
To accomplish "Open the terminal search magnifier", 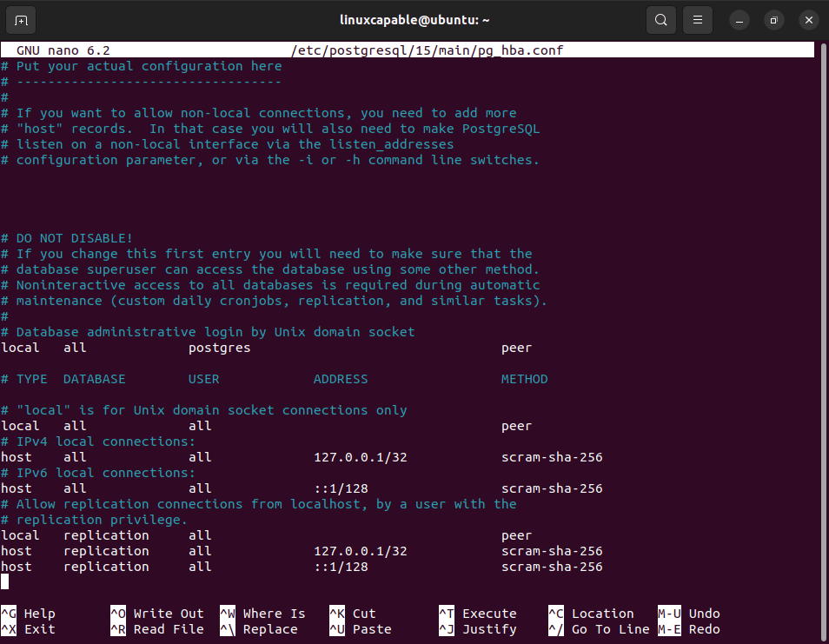I will click(660, 19).
